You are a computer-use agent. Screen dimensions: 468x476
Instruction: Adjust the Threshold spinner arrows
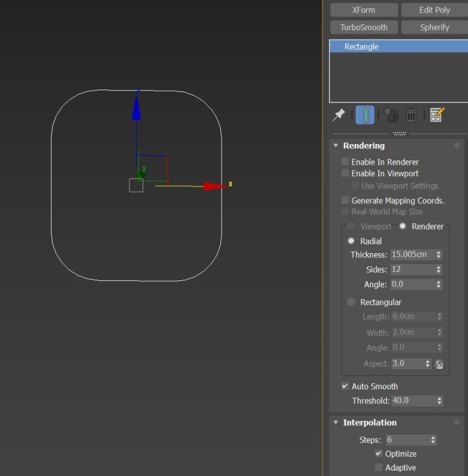click(440, 401)
